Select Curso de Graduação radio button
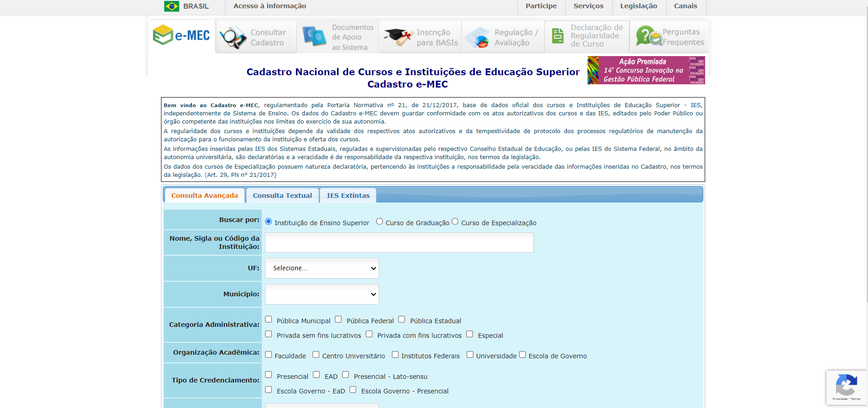The width and height of the screenshot is (868, 408). 379,222
